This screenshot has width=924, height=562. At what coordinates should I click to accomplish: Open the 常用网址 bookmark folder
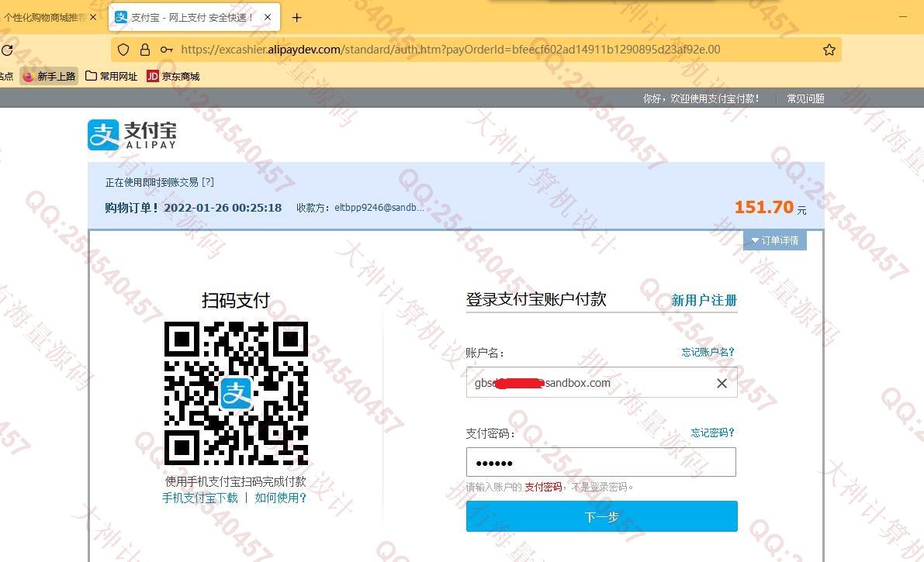pyautogui.click(x=112, y=76)
